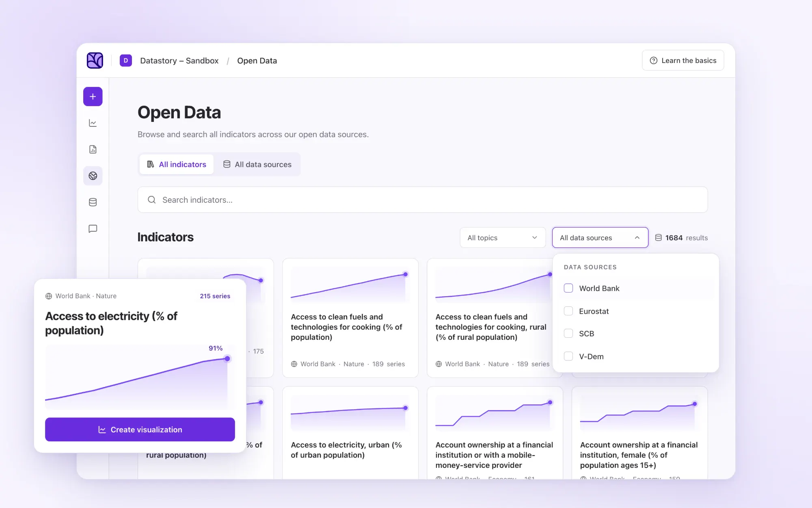Click inside the Search indicators field
812x508 pixels.
click(423, 200)
